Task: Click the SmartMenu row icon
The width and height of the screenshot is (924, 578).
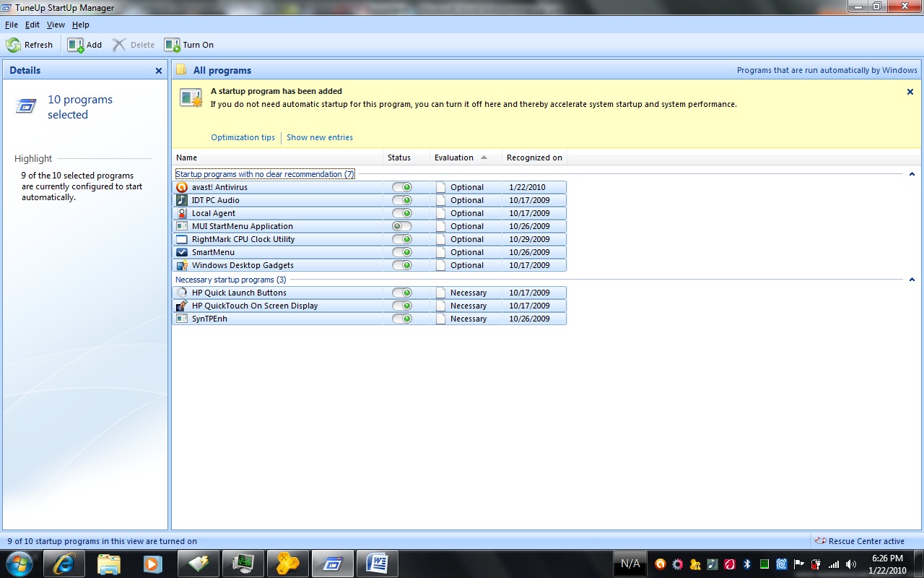Action: (182, 252)
